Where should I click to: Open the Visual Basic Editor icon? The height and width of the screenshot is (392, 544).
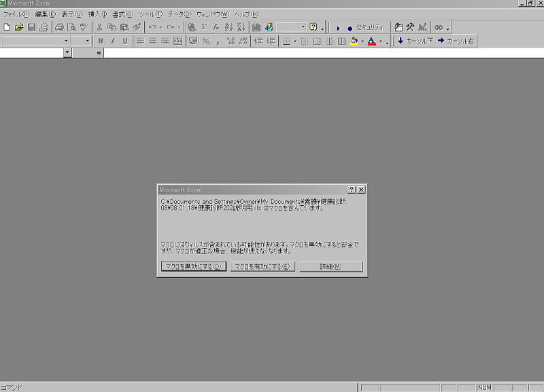(x=398, y=27)
